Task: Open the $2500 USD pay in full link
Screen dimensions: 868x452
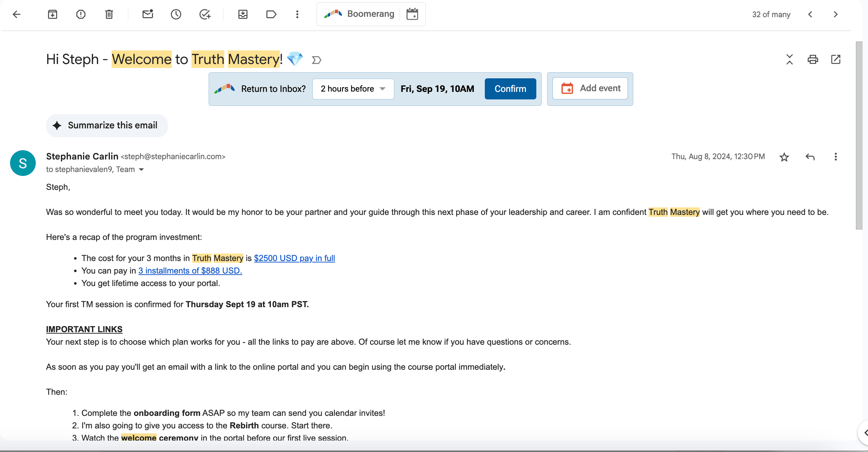Action: coord(294,258)
